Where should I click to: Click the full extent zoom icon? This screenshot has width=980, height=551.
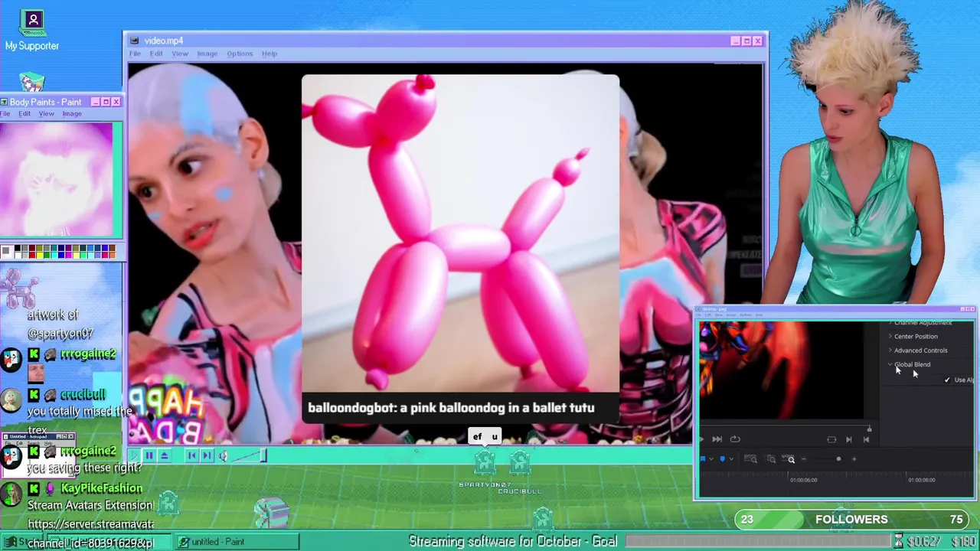click(x=750, y=458)
